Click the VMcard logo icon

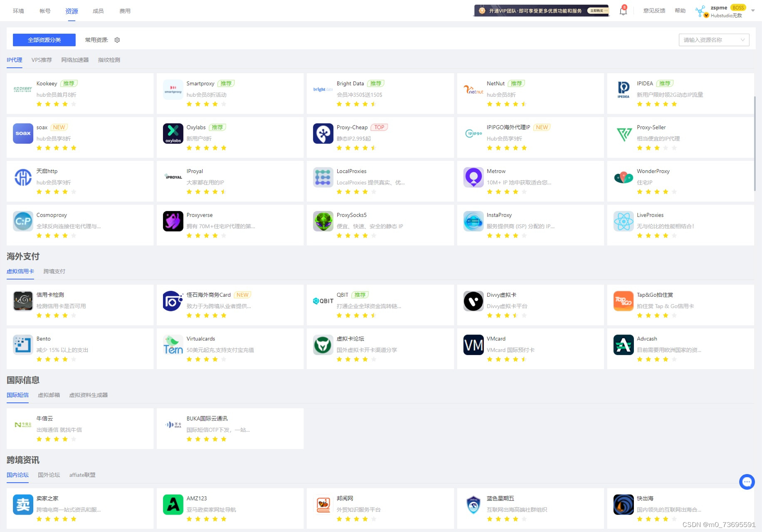[473, 345]
